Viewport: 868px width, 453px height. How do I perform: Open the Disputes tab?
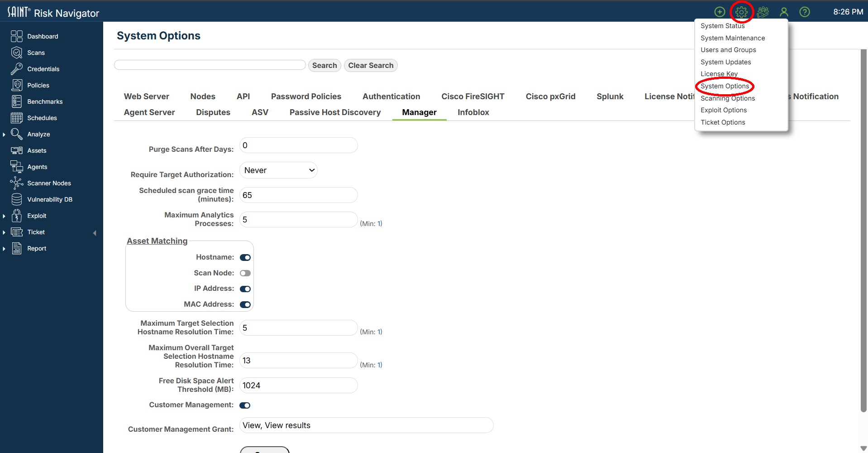213,112
